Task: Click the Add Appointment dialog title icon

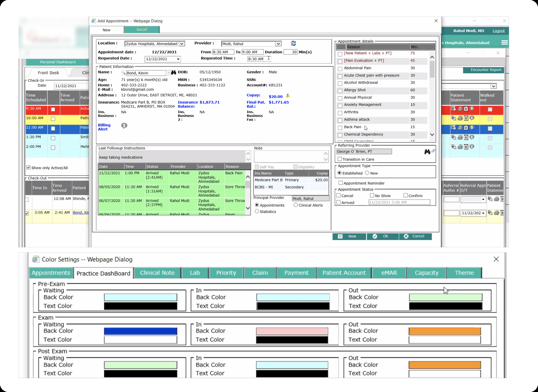Action: (x=93, y=21)
